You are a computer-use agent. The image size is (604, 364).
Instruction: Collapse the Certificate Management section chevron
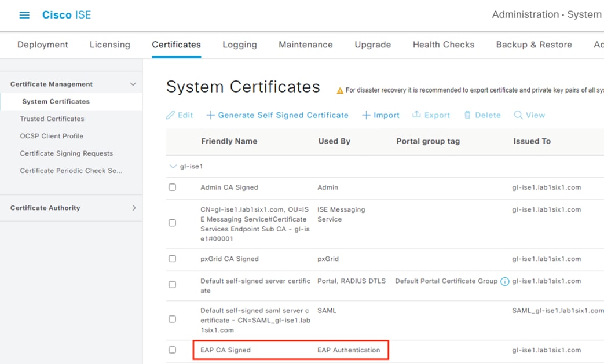pyautogui.click(x=133, y=84)
